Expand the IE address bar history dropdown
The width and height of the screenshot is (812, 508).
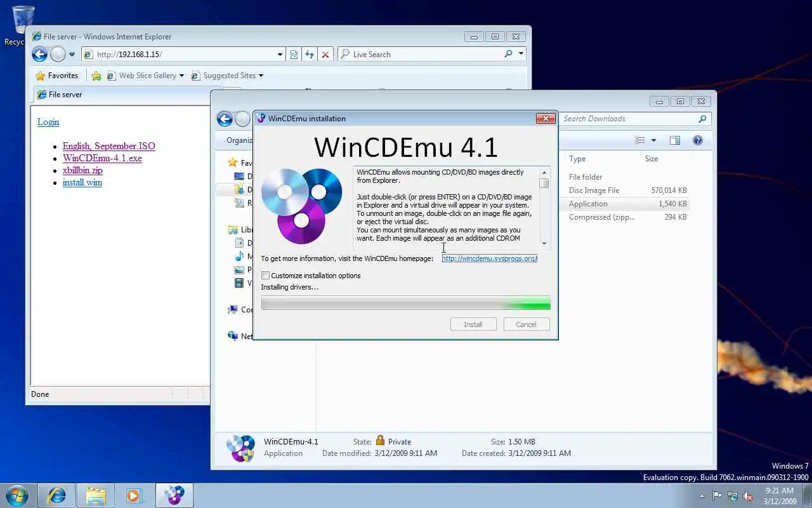(280, 55)
